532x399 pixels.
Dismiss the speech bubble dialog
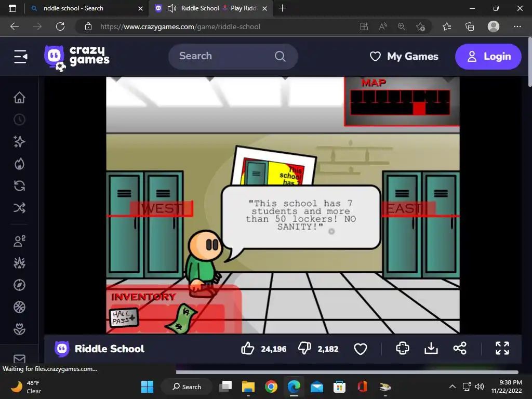(x=301, y=217)
